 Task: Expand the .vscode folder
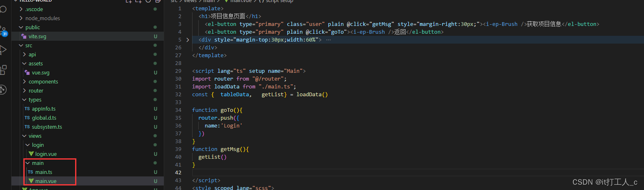(21, 9)
